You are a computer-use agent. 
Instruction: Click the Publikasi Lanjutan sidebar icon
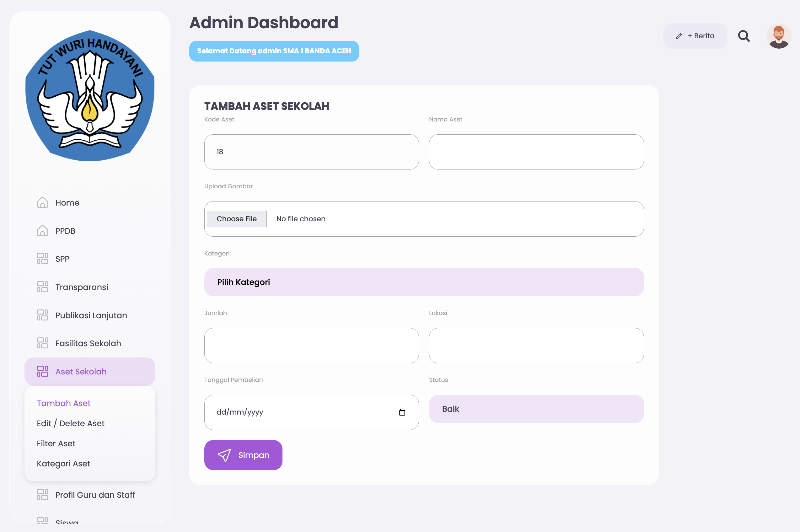pos(42,315)
